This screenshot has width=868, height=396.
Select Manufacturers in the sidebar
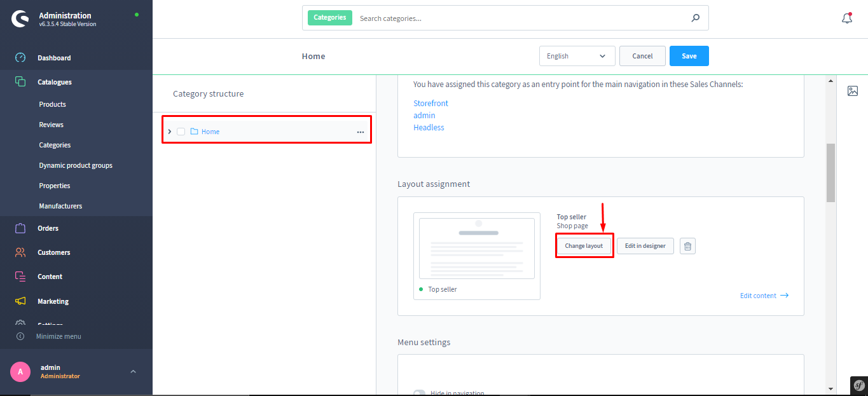tap(60, 206)
